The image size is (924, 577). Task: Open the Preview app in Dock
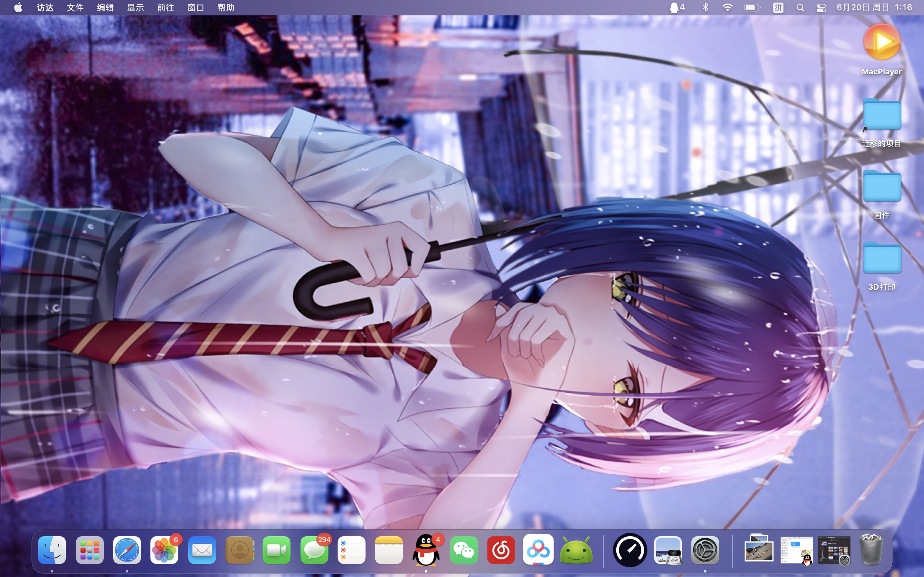pyautogui.click(x=668, y=550)
